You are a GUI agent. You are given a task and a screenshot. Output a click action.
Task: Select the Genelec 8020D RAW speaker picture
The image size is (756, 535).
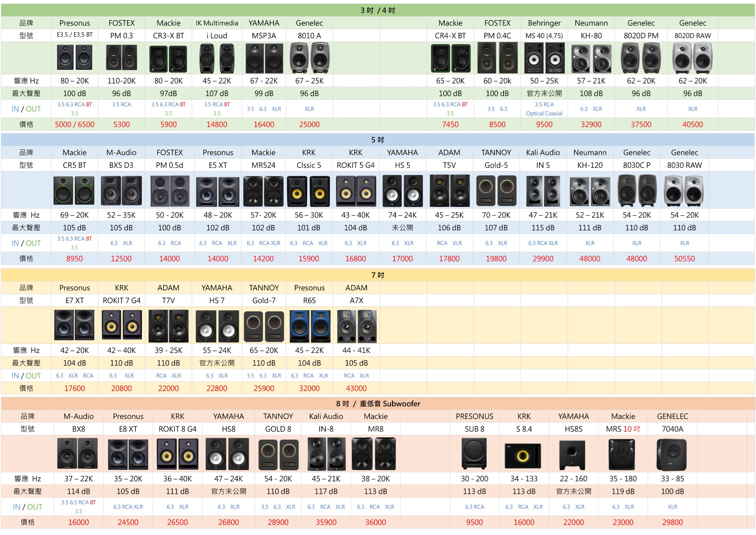click(693, 58)
